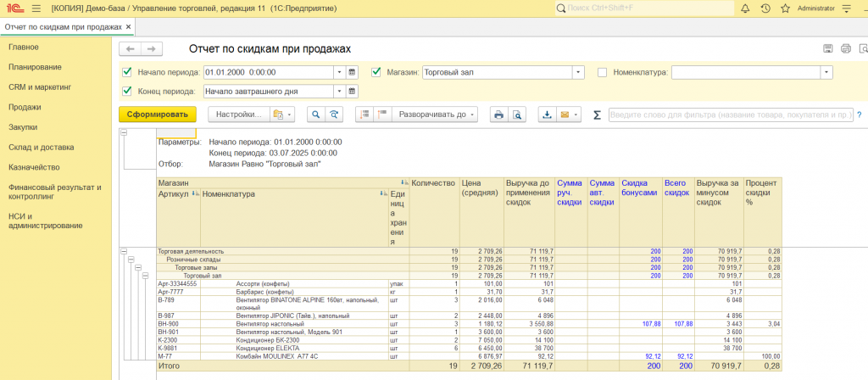Collapse the Торговая деятельность group
The height and width of the screenshot is (380, 868).
[x=124, y=251]
